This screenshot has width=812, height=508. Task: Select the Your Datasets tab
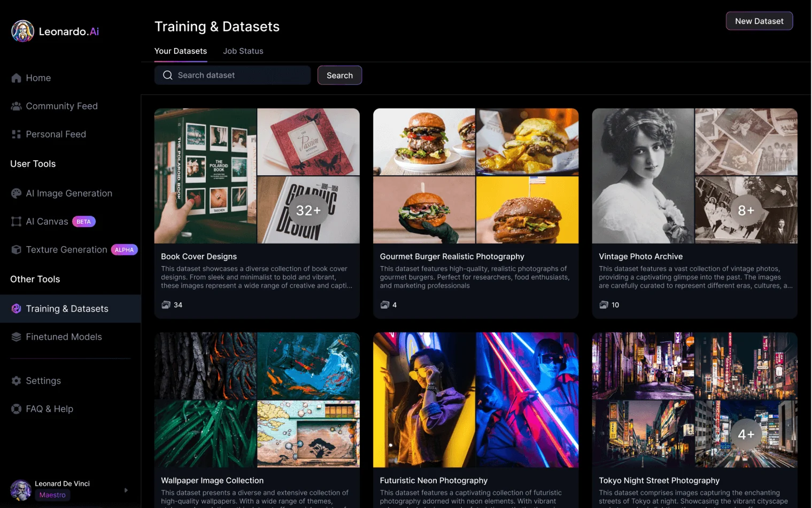point(180,51)
